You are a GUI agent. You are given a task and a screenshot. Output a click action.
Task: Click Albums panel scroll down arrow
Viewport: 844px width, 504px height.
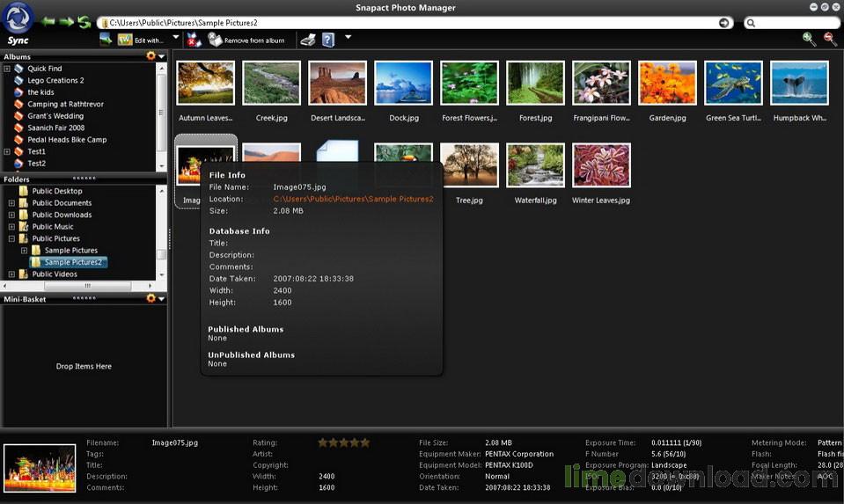(161, 167)
